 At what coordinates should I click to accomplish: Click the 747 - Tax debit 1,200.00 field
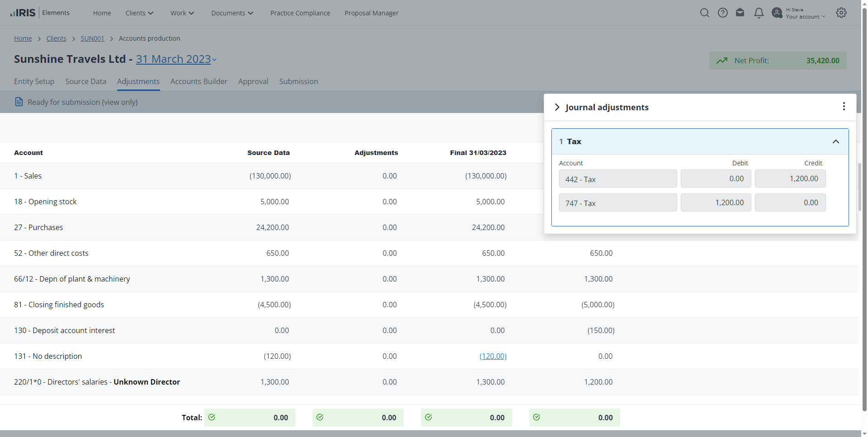(716, 202)
